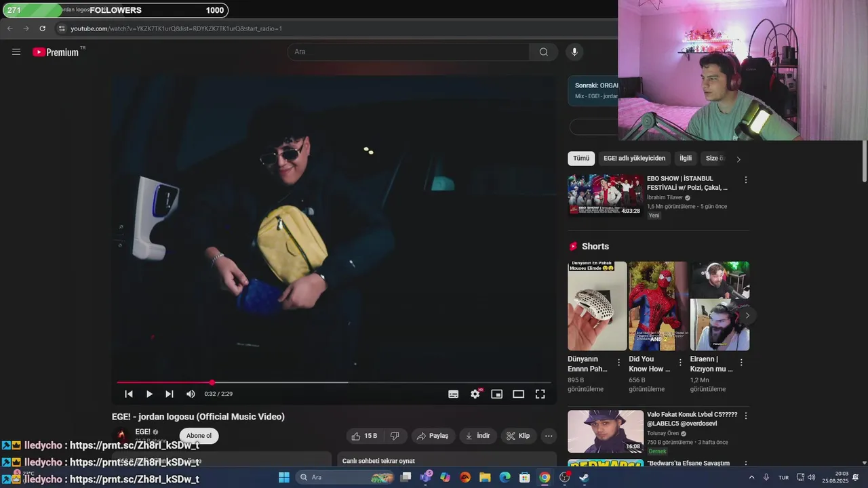Open EA app from taskbar
Screen dimensions: 868x488
point(465,477)
